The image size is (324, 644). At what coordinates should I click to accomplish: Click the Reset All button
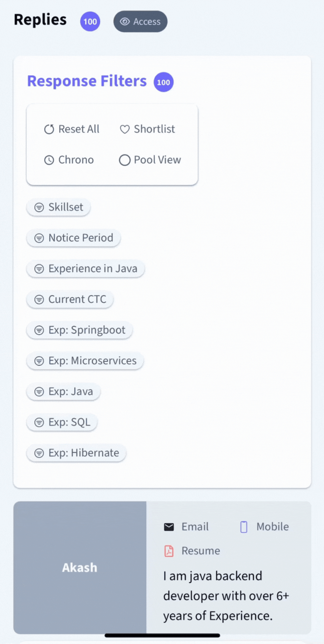(x=72, y=129)
